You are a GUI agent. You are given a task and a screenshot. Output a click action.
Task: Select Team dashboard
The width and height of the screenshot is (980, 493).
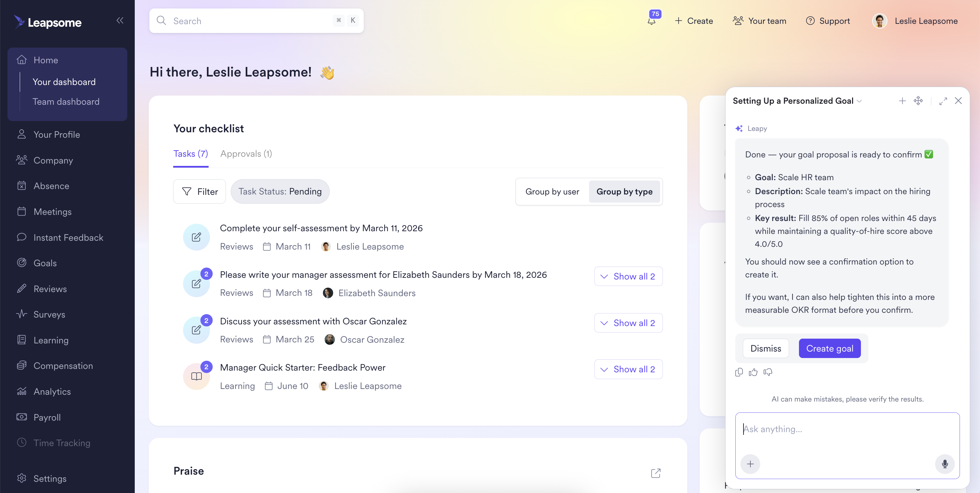(66, 101)
